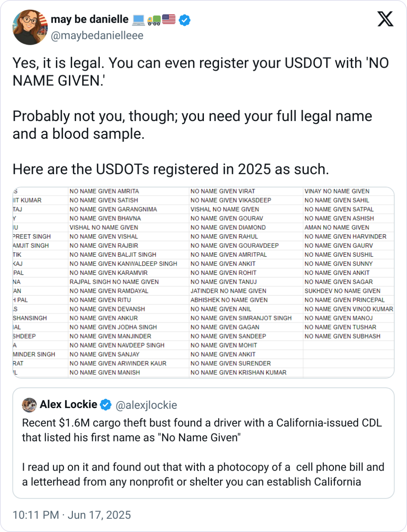Click the 'NO NAME GIVEN KRISHAN KUMAR' cell
407x532 pixels.
click(238, 373)
